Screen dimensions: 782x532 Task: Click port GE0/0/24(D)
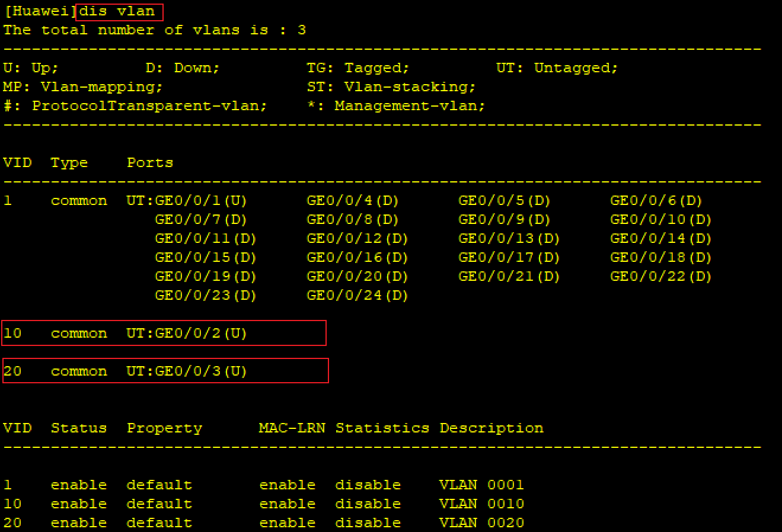tap(358, 296)
